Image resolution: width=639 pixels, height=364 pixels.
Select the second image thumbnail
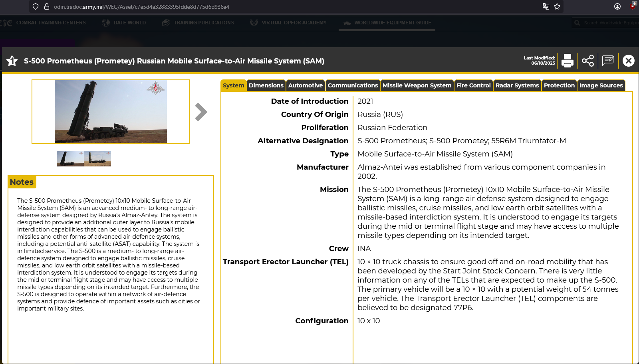[97, 159]
